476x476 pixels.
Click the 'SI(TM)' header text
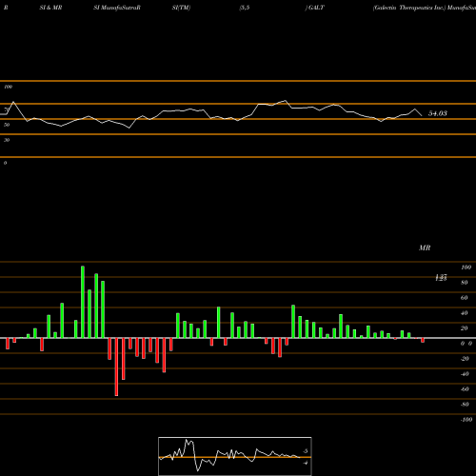(x=181, y=8)
